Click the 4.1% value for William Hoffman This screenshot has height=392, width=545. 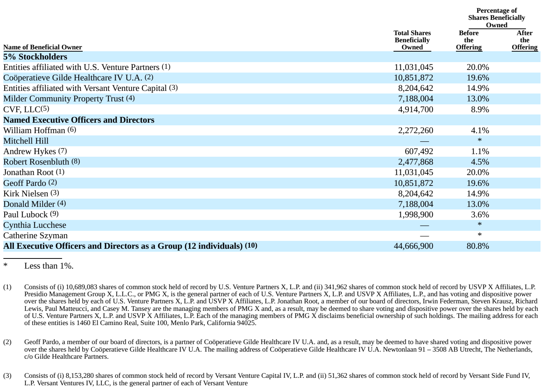(480, 131)
